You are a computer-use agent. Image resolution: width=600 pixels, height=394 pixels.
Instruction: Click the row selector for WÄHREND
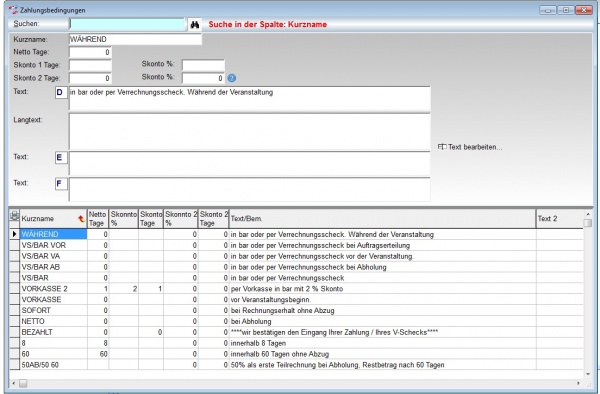click(x=15, y=234)
